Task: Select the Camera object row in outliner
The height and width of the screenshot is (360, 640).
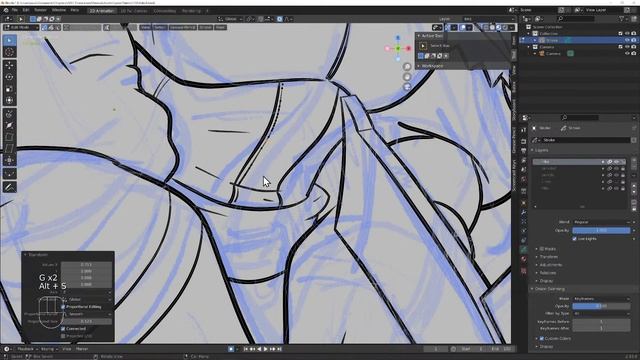Action: (553, 53)
